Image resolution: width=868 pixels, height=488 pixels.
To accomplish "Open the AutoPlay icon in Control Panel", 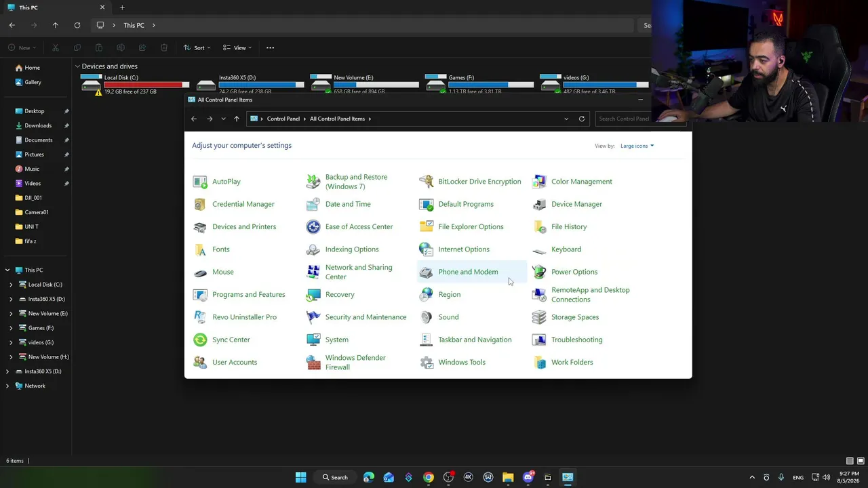I will coord(200,182).
